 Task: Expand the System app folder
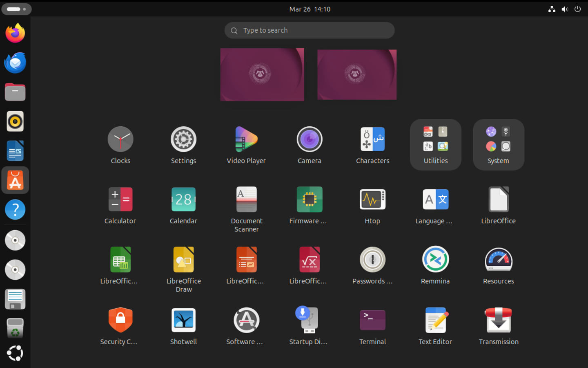pos(498,145)
